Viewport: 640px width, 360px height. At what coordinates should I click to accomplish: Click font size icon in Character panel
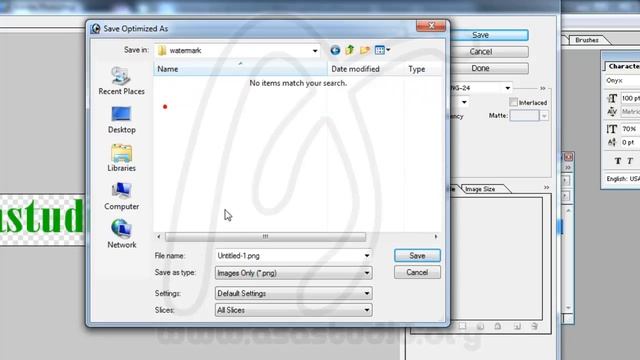[x=612, y=98]
